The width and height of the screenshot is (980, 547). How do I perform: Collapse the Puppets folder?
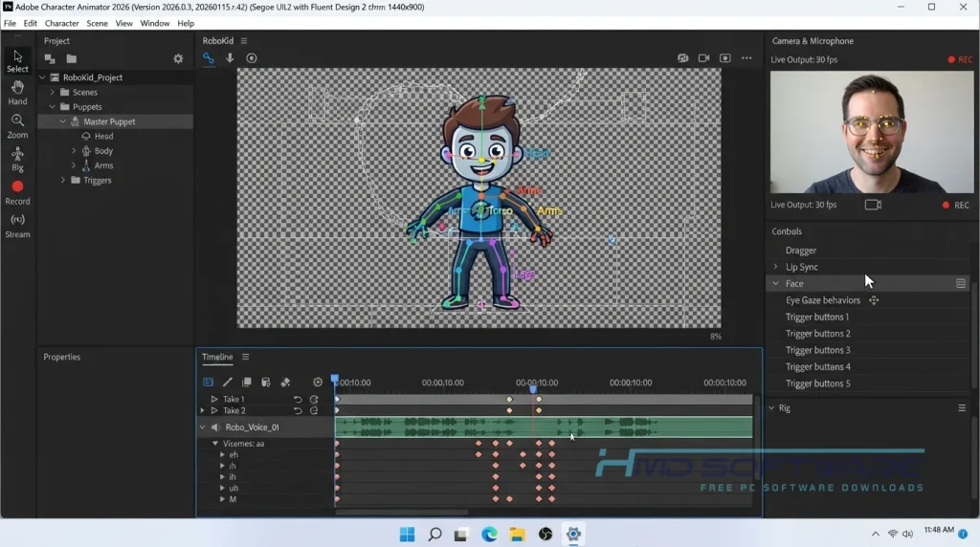click(x=53, y=107)
